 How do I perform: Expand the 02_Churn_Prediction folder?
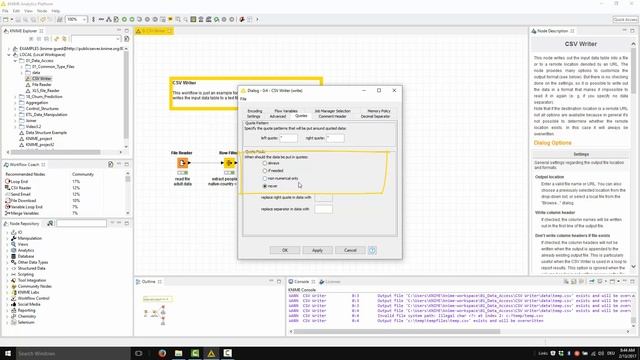pyautogui.click(x=16, y=97)
